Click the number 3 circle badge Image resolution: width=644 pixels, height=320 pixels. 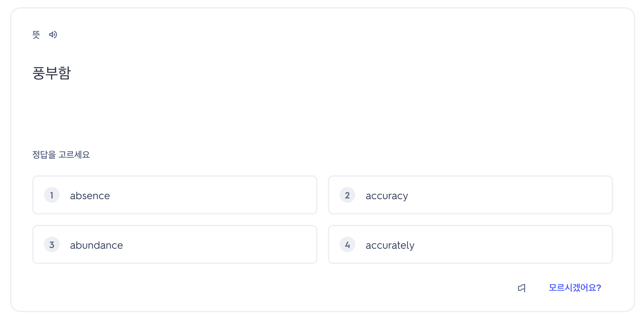(x=52, y=245)
